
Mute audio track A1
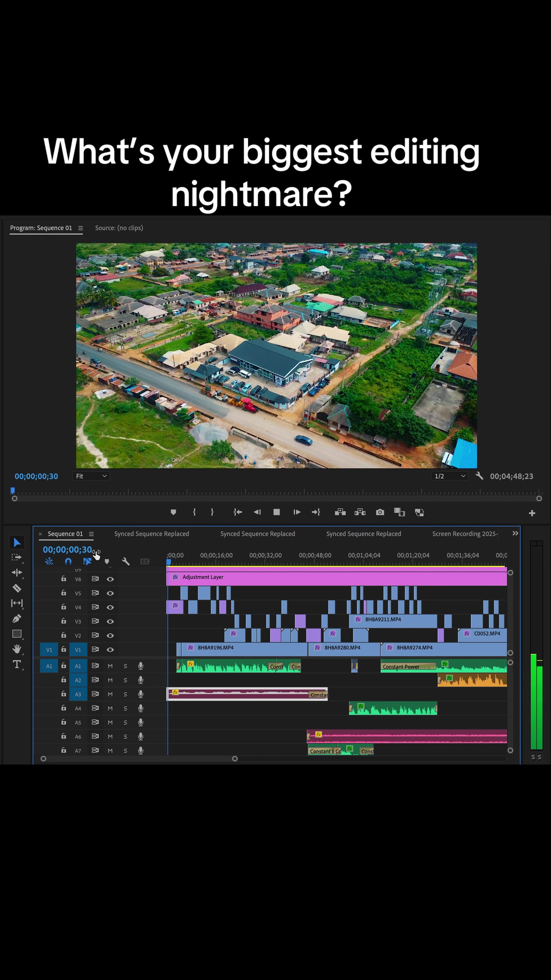pyautogui.click(x=110, y=666)
